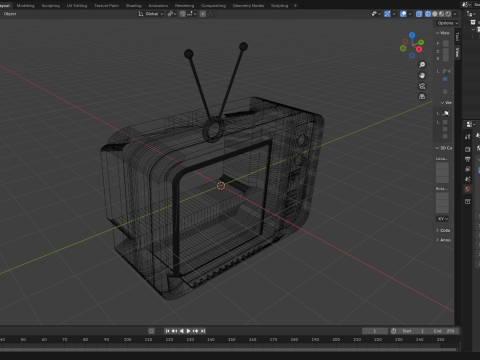Select the Tool sidebar tab

pyautogui.click(x=457, y=37)
